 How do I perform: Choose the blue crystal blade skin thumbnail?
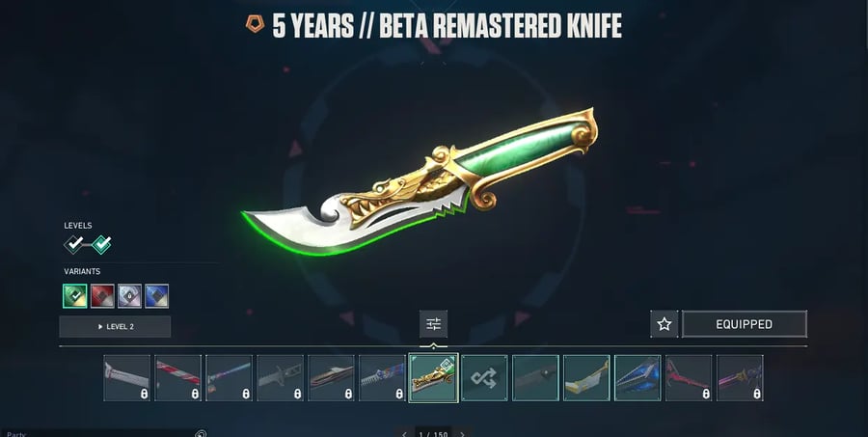coord(637,378)
